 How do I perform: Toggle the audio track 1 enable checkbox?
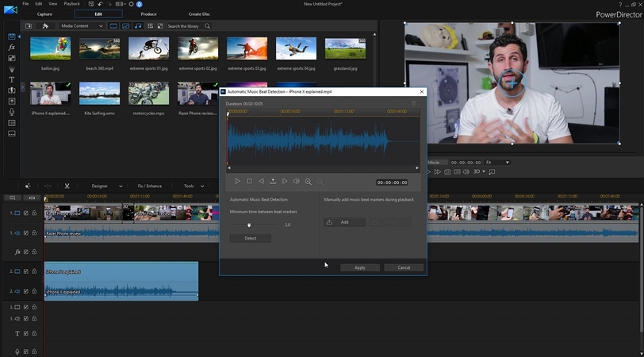point(26,233)
